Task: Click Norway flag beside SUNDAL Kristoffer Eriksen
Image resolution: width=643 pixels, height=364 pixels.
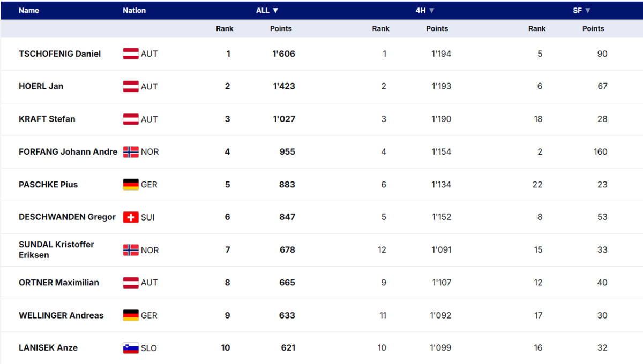Action: pos(131,250)
